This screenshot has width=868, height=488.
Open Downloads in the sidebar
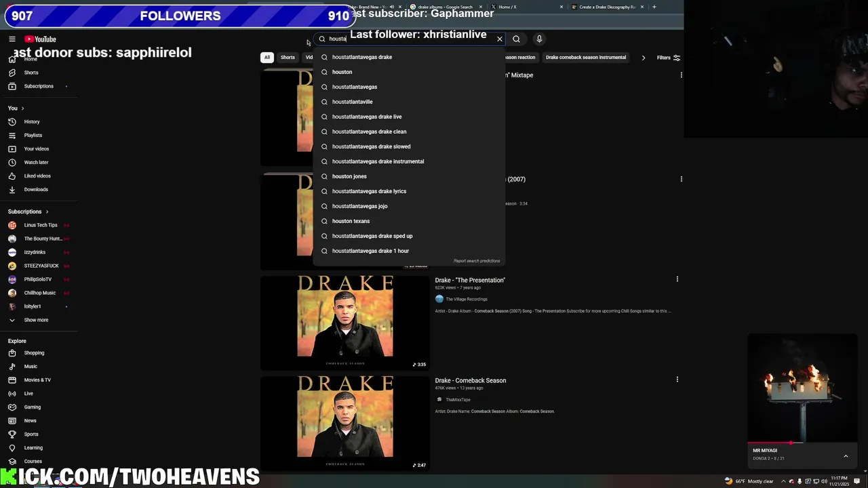[36, 190]
